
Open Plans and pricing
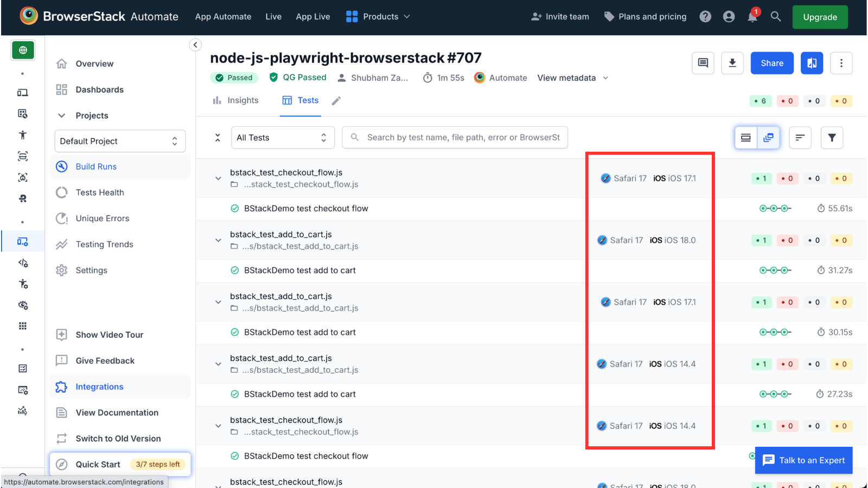coord(645,17)
